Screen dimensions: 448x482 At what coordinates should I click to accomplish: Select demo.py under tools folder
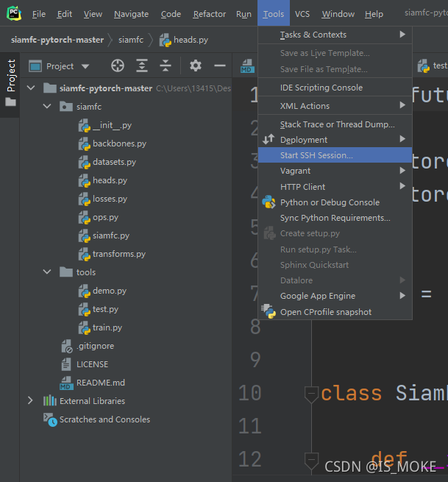[x=110, y=291]
